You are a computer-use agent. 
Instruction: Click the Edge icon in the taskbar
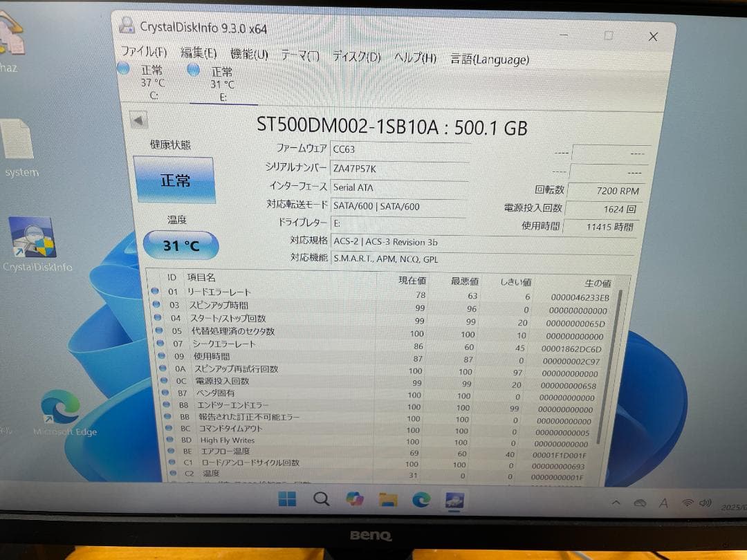(421, 498)
